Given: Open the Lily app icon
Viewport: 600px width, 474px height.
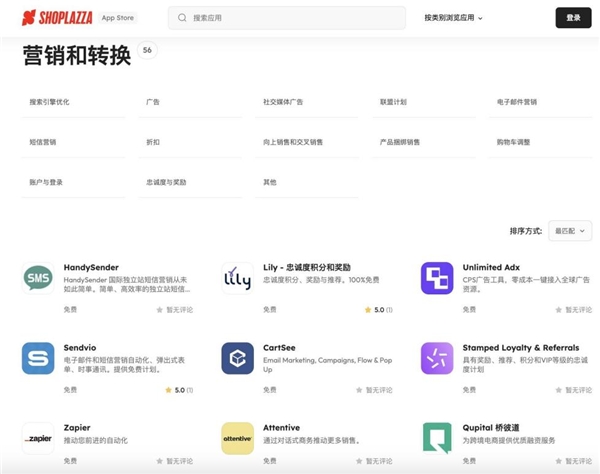Looking at the screenshot, I should (237, 278).
